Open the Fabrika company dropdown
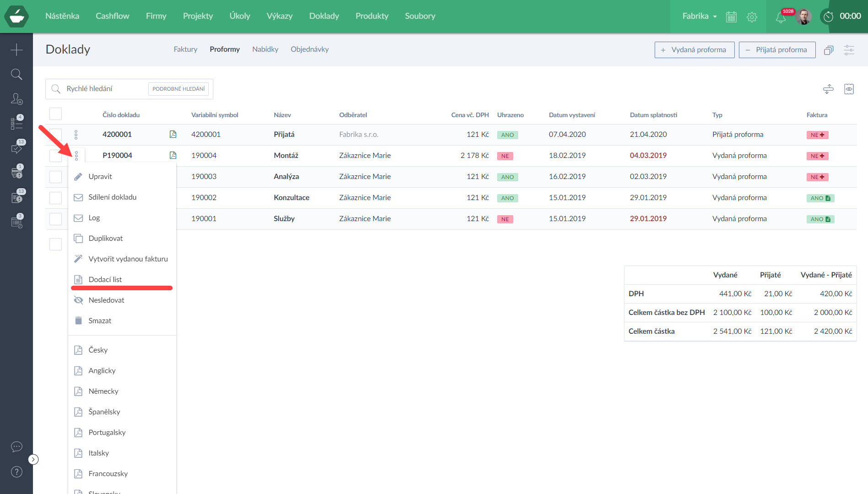Viewport: 868px width, 494px height. point(699,16)
